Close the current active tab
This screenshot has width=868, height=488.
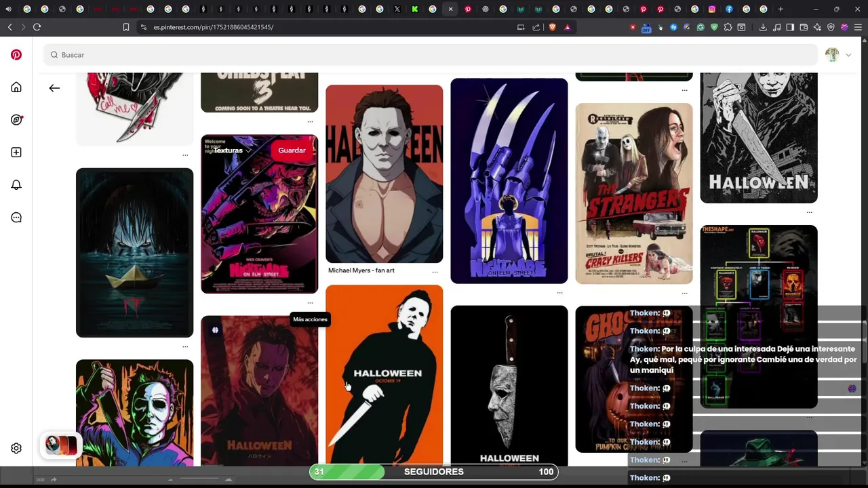coord(450,9)
